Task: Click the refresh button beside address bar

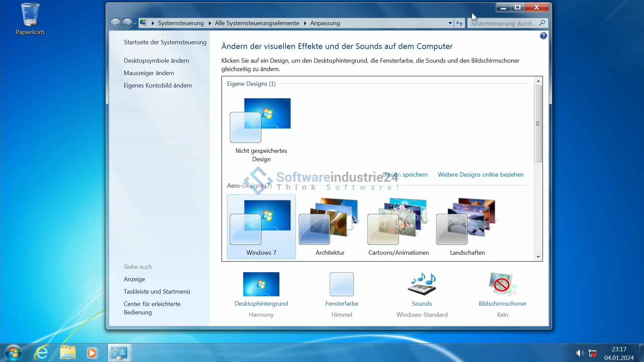Action: coord(459,23)
